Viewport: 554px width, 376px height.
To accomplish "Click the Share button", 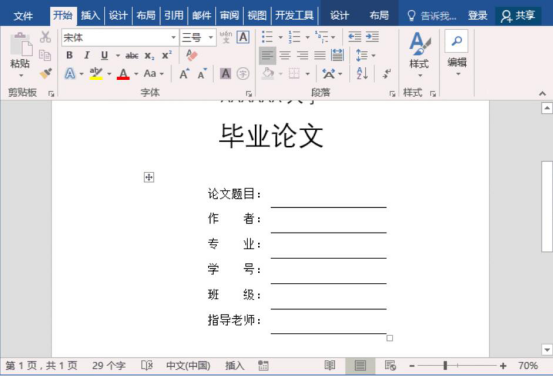I will (518, 16).
